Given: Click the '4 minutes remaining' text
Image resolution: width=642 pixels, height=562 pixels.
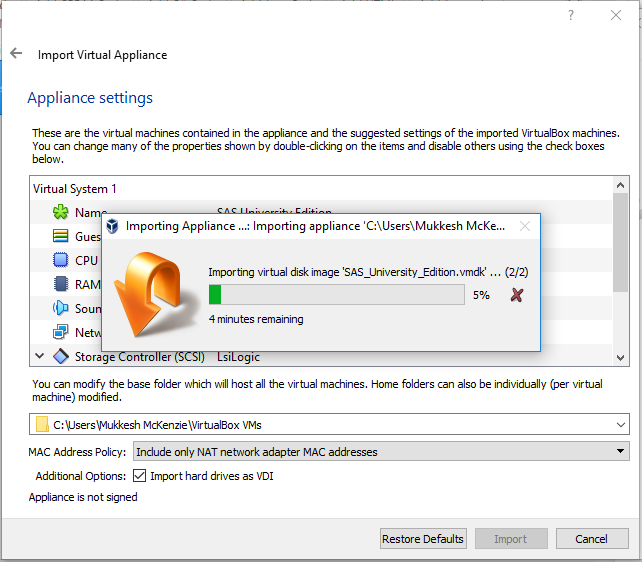Looking at the screenshot, I should tap(256, 319).
